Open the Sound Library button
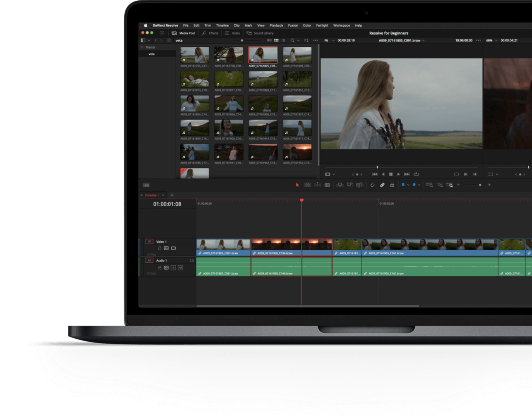The height and width of the screenshot is (415, 532). coord(260,33)
